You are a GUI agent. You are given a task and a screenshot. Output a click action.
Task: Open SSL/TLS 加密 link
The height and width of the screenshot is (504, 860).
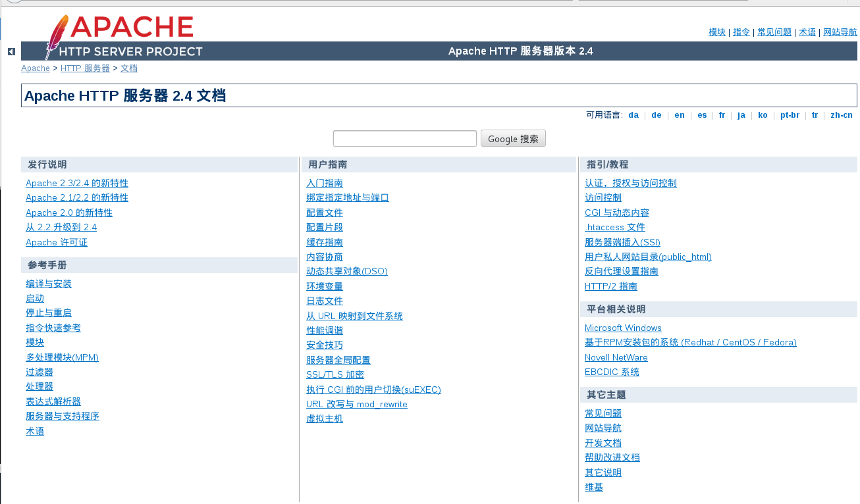(x=335, y=374)
